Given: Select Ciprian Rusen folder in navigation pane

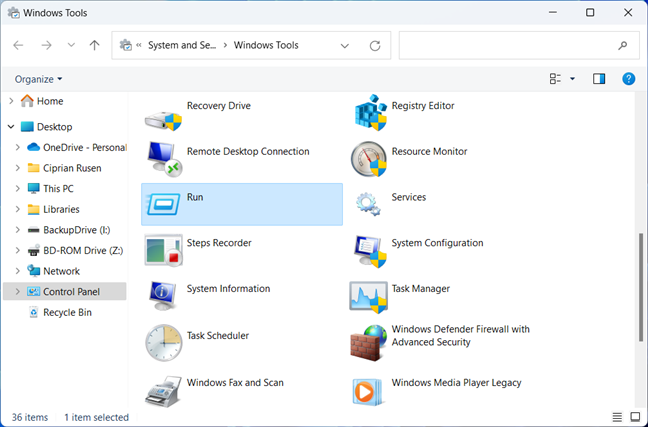Looking at the screenshot, I should tap(64, 168).
